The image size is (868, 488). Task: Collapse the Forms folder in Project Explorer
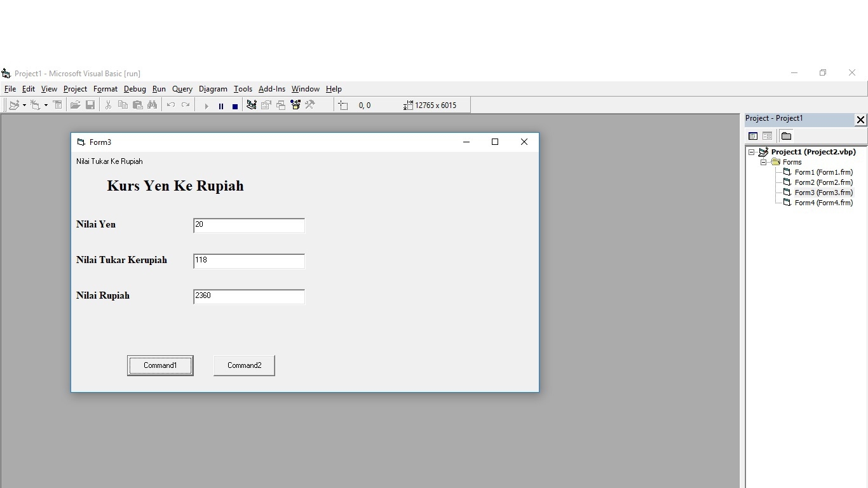pyautogui.click(x=763, y=161)
